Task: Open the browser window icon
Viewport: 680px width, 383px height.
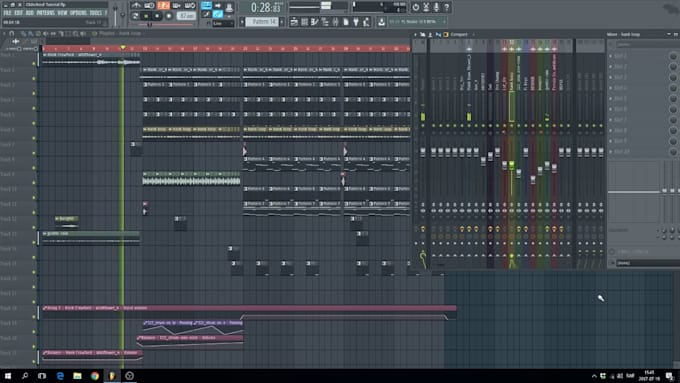Action: (325, 22)
